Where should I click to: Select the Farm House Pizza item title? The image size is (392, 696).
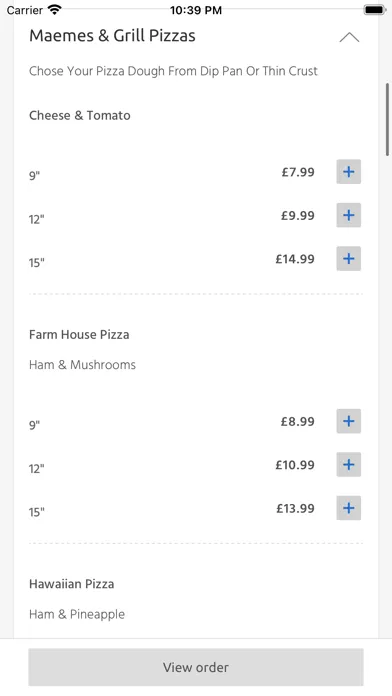coord(79,335)
